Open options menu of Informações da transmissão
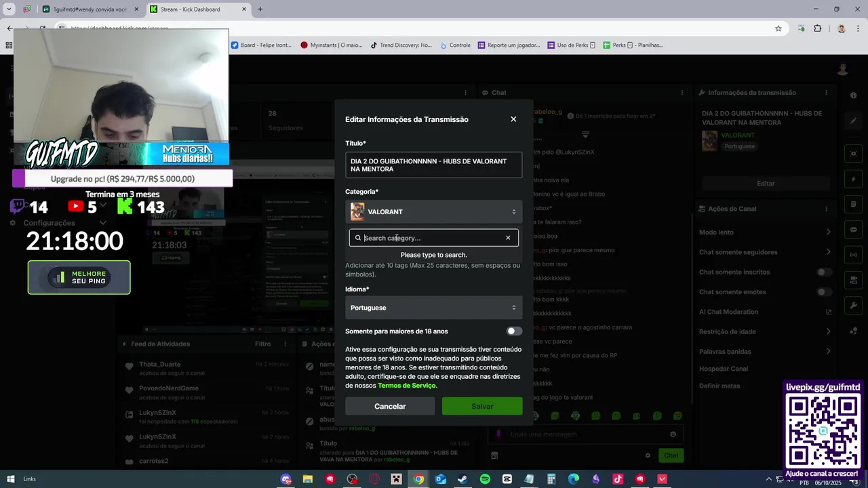The image size is (868, 488). pos(826,93)
